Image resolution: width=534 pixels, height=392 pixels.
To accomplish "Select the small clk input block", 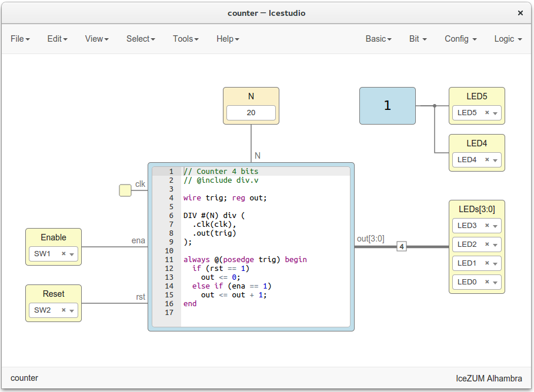I will [125, 190].
